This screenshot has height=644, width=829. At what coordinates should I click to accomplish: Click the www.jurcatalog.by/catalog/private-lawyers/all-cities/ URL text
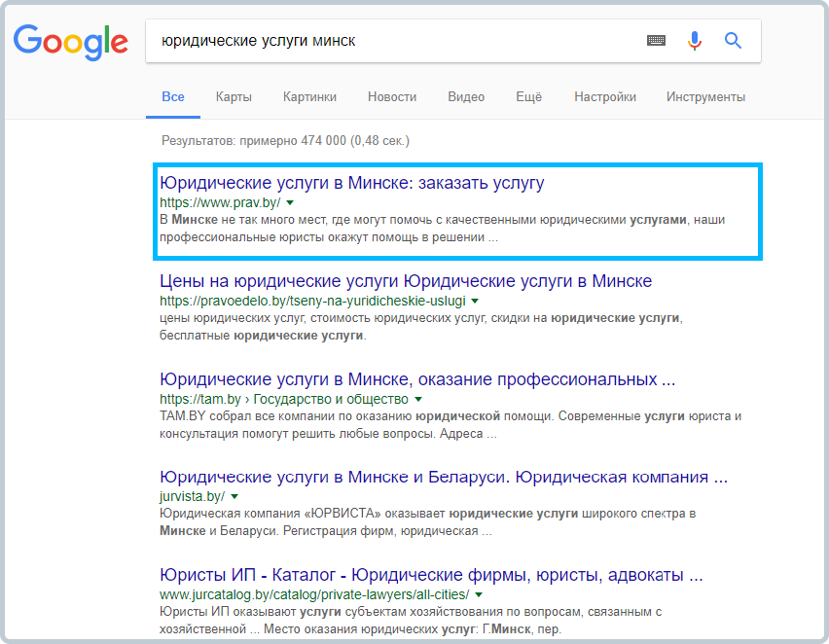tap(314, 594)
